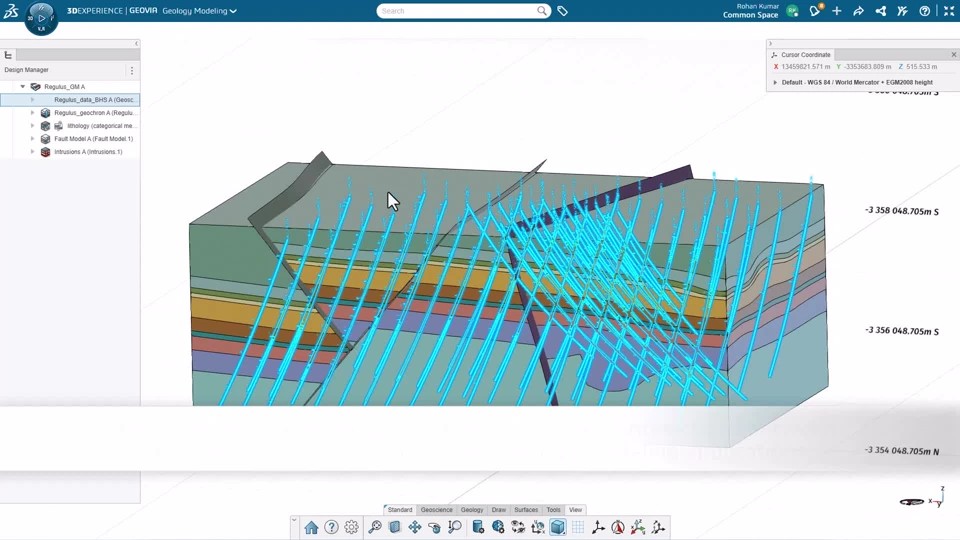Click the north arrow compass tool
The width and height of the screenshot is (960, 540).
(618, 527)
